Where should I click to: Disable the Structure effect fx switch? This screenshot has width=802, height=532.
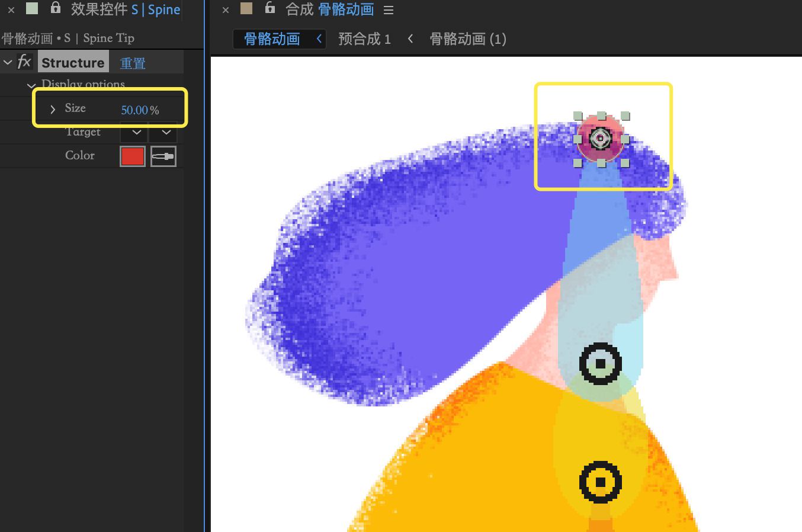point(24,62)
